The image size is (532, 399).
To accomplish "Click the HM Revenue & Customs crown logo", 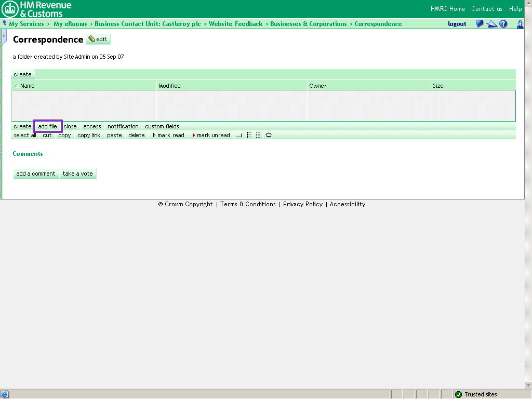I will (10, 9).
